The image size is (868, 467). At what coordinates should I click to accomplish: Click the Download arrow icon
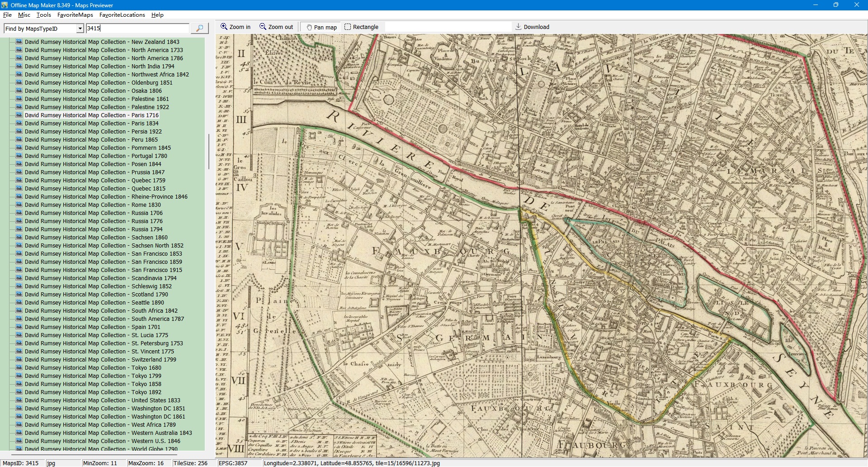point(519,27)
